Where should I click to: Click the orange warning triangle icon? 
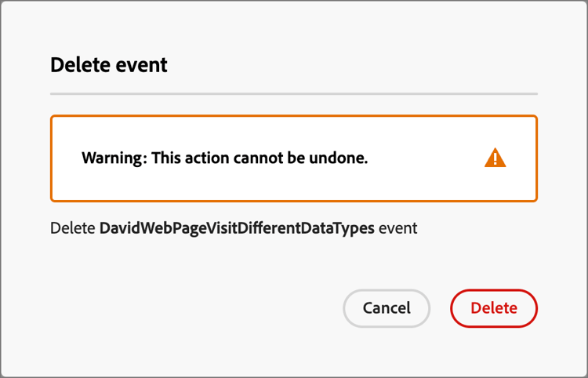[x=495, y=158]
